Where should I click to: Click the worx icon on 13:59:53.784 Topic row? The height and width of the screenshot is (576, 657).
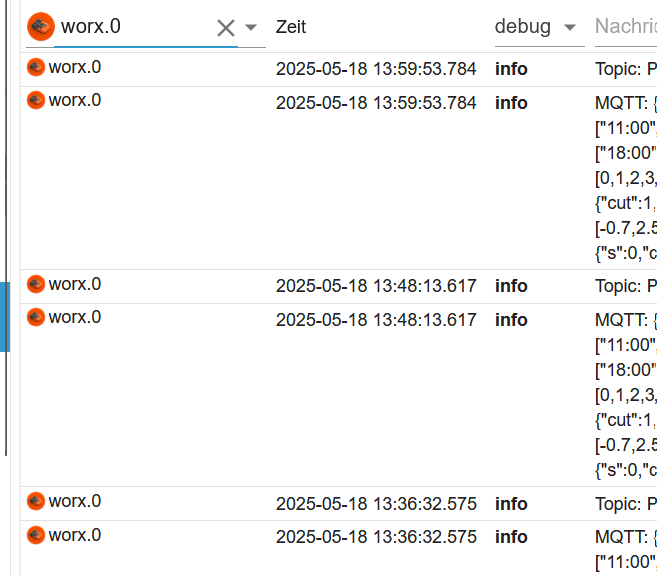pyautogui.click(x=36, y=67)
